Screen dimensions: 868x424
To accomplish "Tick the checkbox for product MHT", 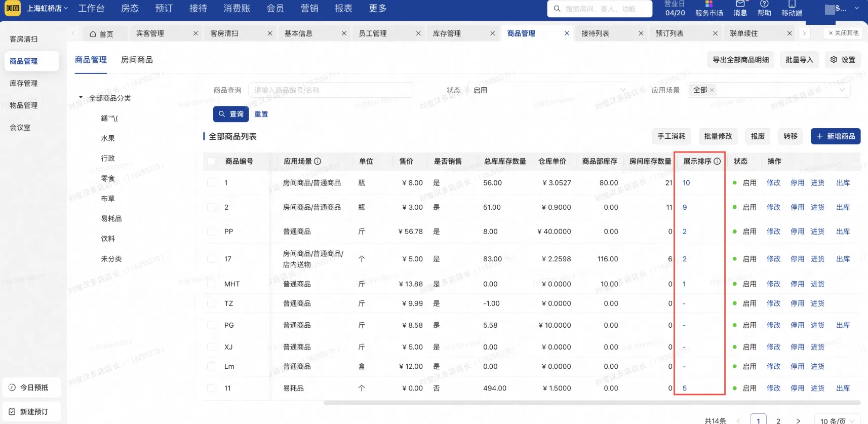I will (x=211, y=284).
